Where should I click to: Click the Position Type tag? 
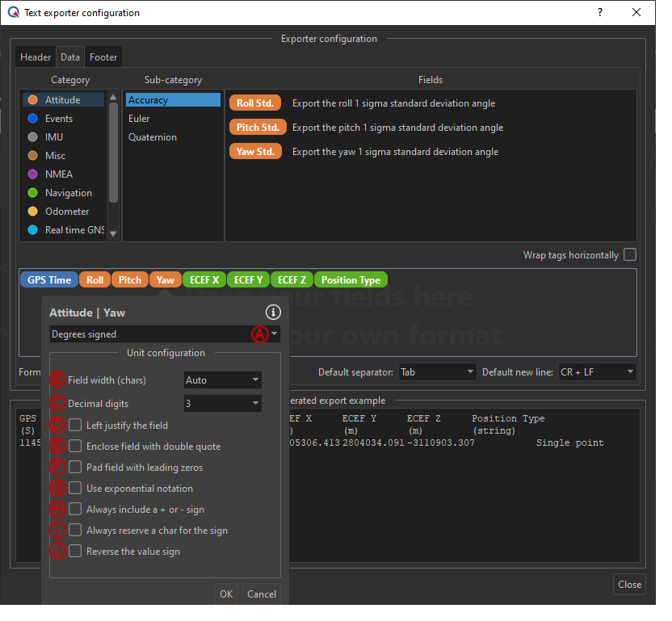click(x=351, y=280)
